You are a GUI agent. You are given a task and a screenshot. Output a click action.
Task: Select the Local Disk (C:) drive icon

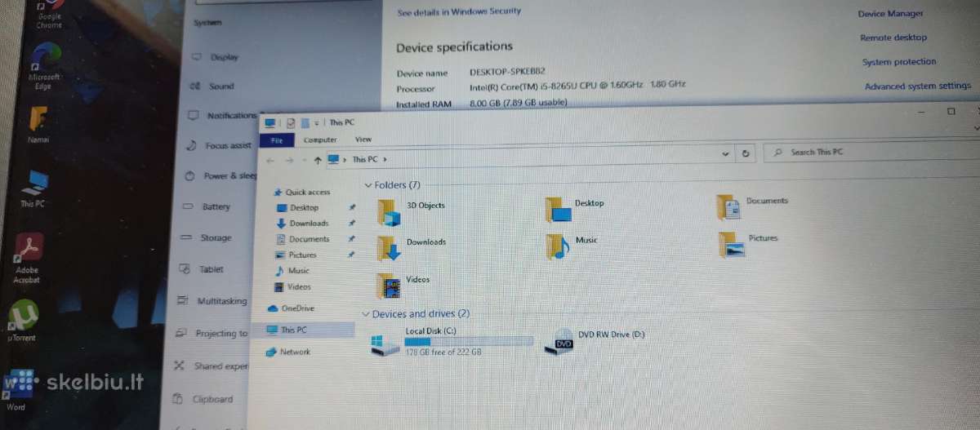[384, 344]
